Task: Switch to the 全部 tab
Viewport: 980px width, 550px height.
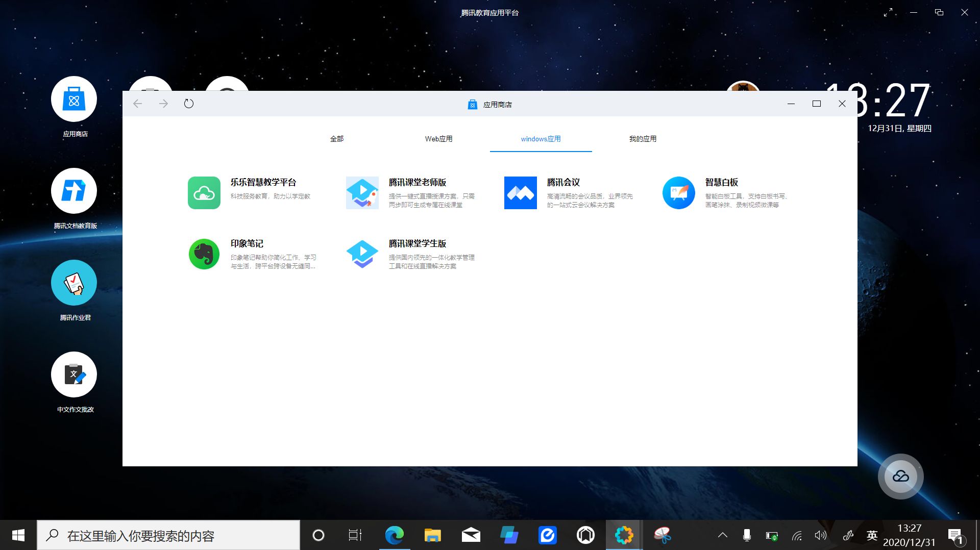Action: click(x=337, y=139)
